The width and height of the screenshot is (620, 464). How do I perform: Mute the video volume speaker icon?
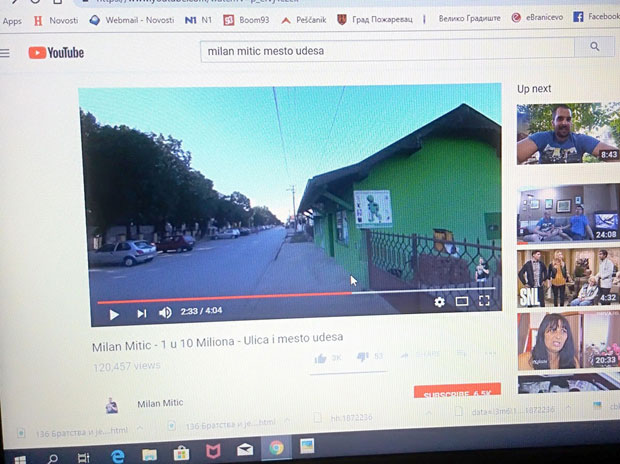pos(165,313)
